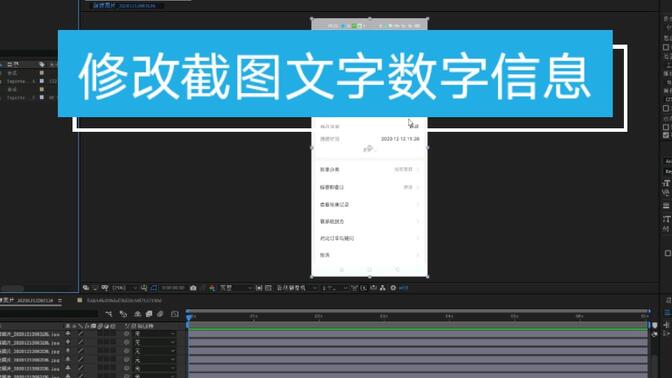Open parent dropdown for first timeline layer
This screenshot has width=672, height=378.
155,334
